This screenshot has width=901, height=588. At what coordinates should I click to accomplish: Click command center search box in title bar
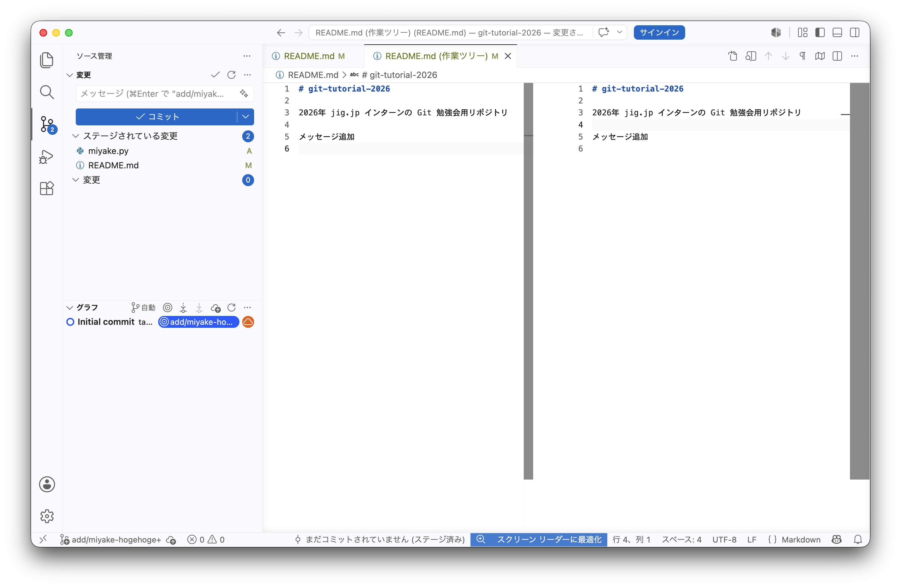click(x=450, y=32)
